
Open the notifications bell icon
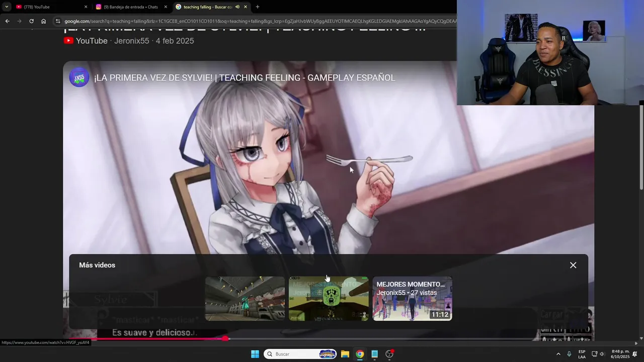click(x=635, y=354)
